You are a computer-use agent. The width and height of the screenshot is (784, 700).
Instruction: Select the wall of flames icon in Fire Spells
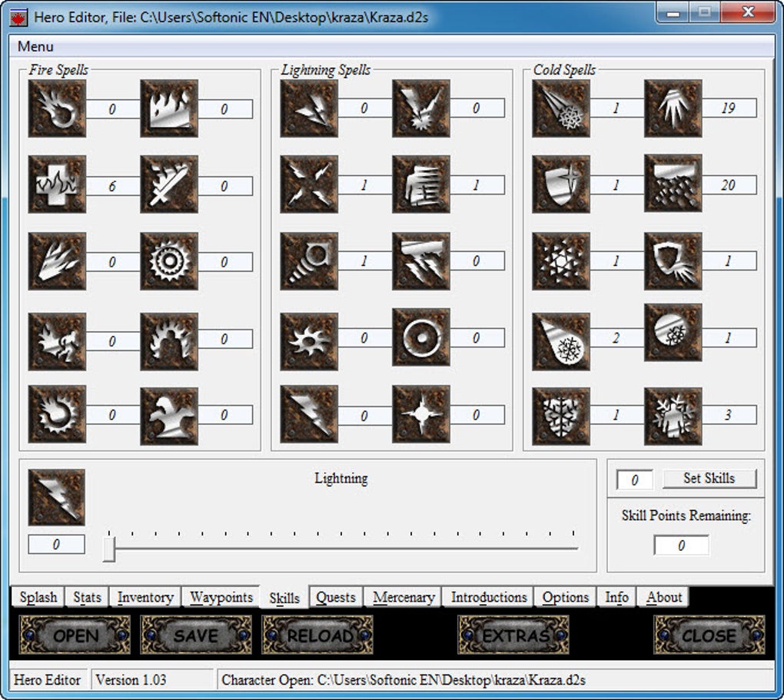[x=169, y=108]
